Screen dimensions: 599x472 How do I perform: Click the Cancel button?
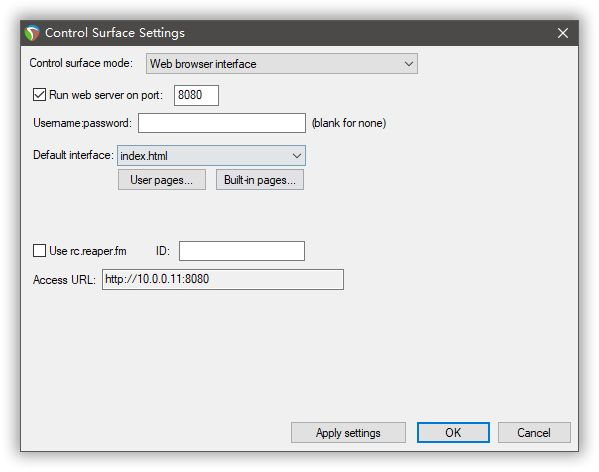coord(534,433)
